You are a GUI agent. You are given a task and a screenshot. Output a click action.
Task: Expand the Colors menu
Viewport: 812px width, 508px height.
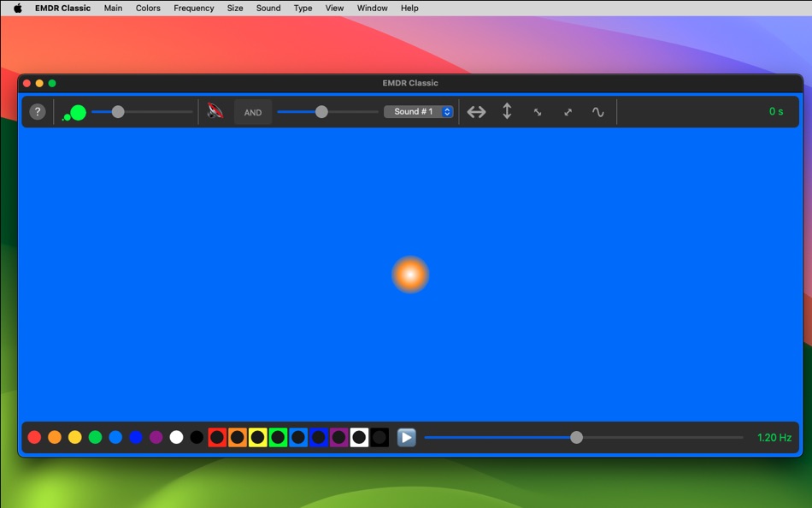point(148,8)
